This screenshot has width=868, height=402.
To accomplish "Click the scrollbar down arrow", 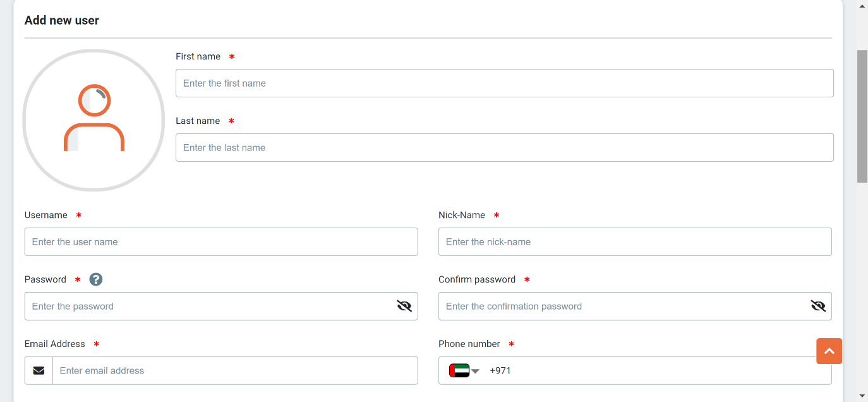I will [x=862, y=396].
